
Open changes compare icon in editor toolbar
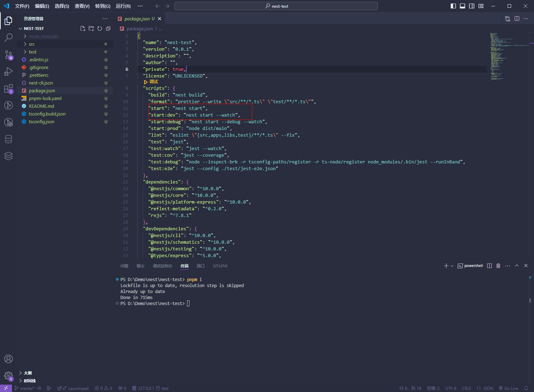click(x=508, y=19)
